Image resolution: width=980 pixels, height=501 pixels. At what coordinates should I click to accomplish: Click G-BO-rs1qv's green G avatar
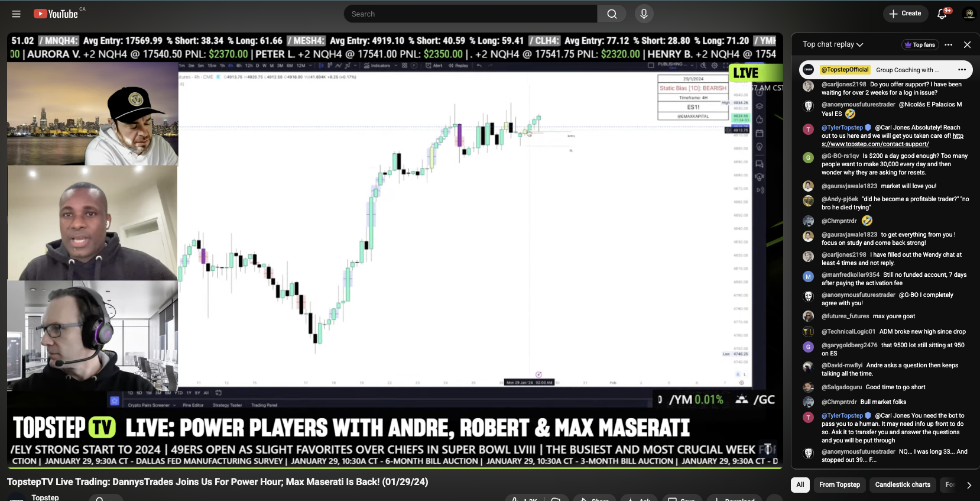click(x=808, y=157)
